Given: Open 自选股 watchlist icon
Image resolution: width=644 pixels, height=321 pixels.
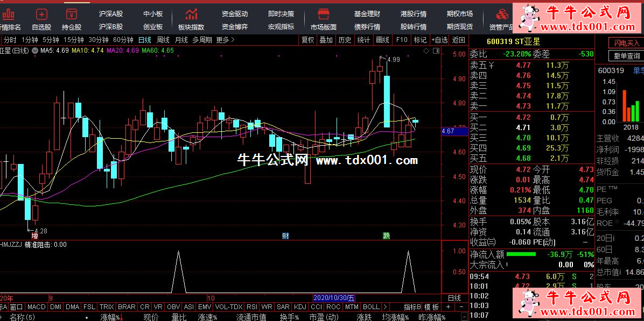Looking at the screenshot, I should coord(41,19).
